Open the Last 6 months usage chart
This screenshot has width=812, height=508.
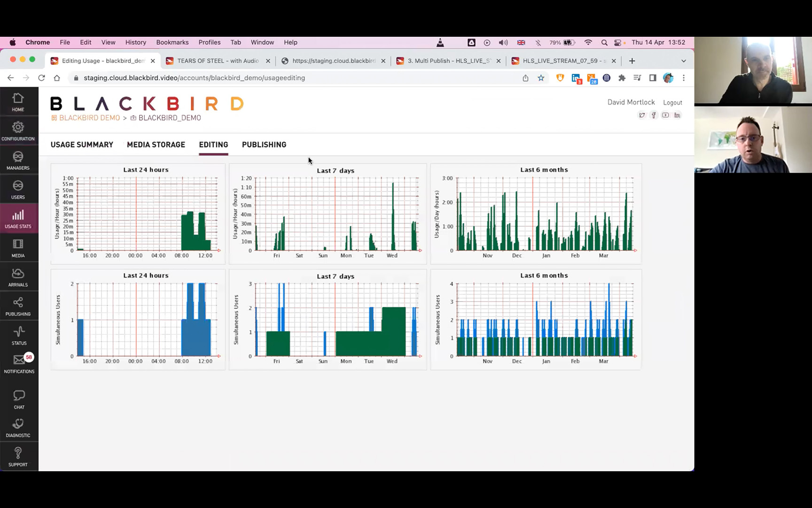pos(536,214)
